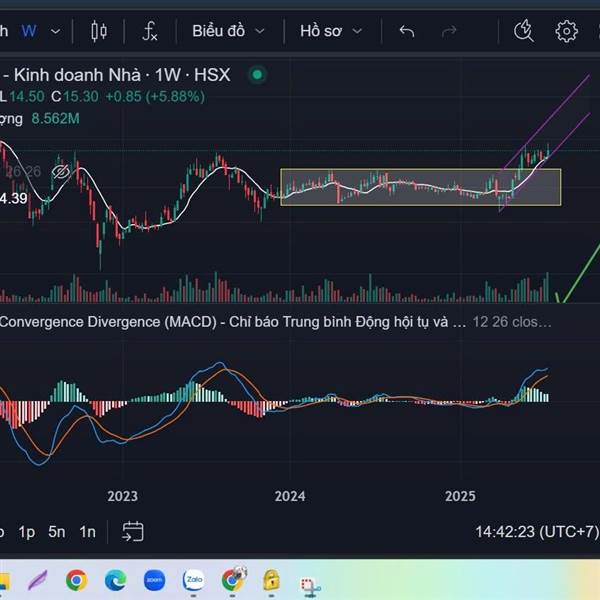The height and width of the screenshot is (600, 600).
Task: Click the green market status dot
Action: [x=258, y=74]
